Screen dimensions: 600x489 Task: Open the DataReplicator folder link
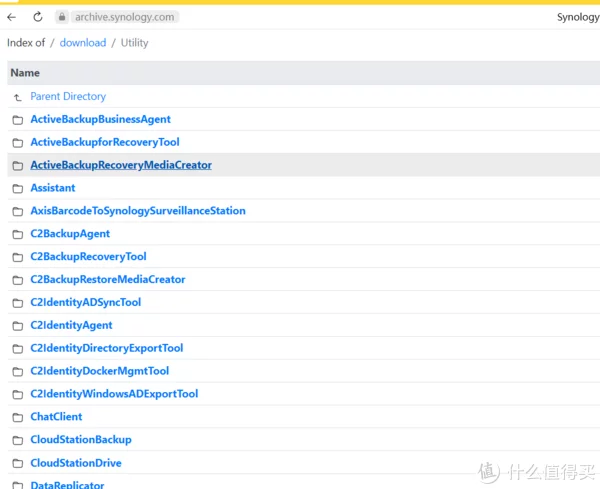(x=67, y=485)
